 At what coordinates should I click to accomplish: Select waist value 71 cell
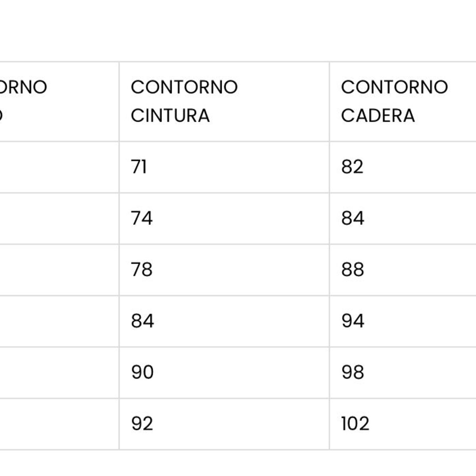139,167
